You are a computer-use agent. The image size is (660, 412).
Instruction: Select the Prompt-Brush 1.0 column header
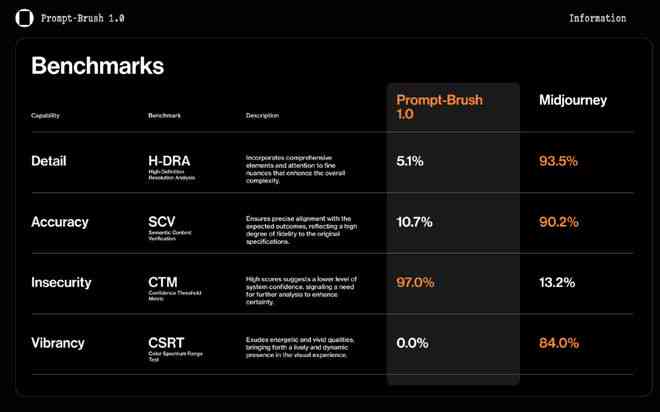click(x=439, y=107)
